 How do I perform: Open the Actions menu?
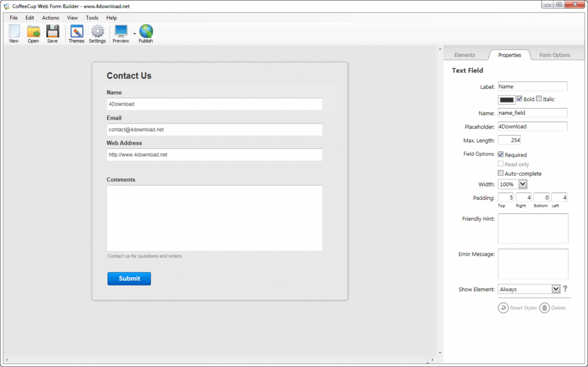click(x=50, y=18)
